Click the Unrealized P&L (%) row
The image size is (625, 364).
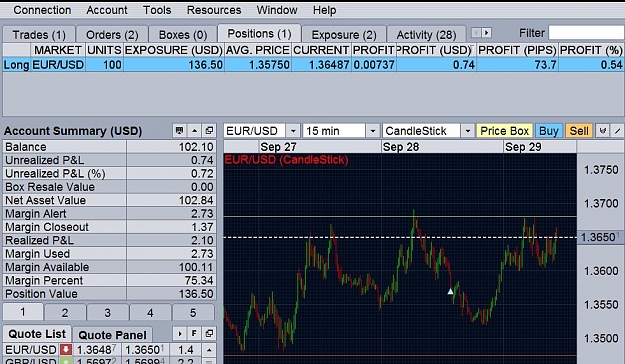pos(110,173)
